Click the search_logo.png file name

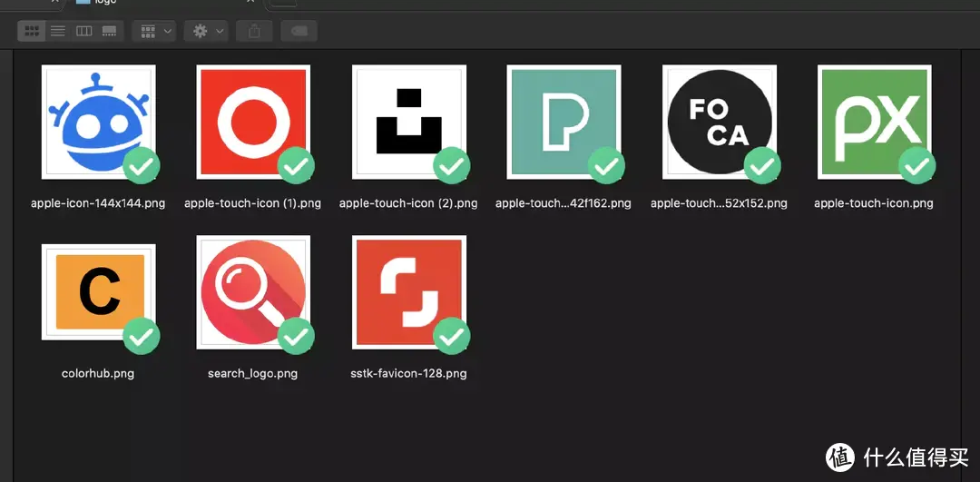tap(252, 374)
